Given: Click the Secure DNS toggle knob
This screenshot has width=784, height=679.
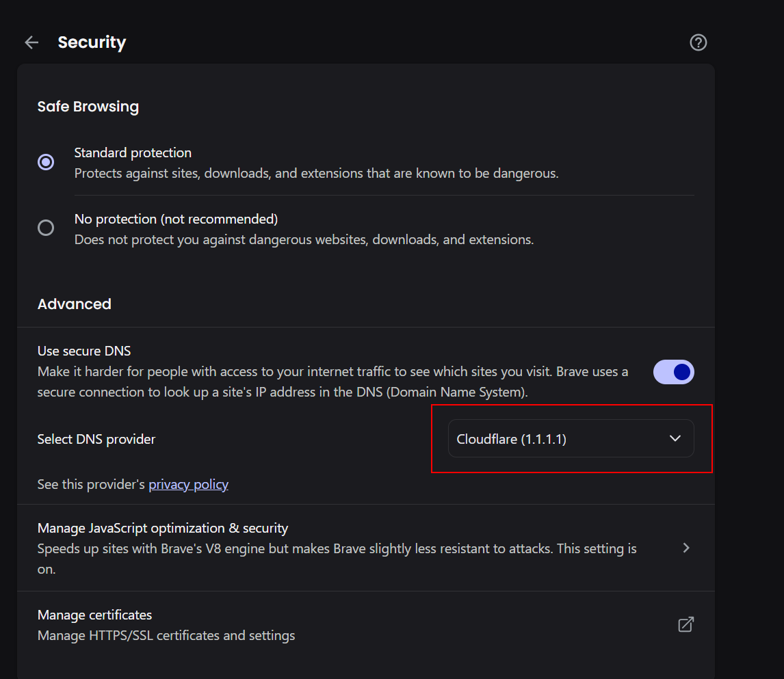Looking at the screenshot, I should (x=681, y=371).
